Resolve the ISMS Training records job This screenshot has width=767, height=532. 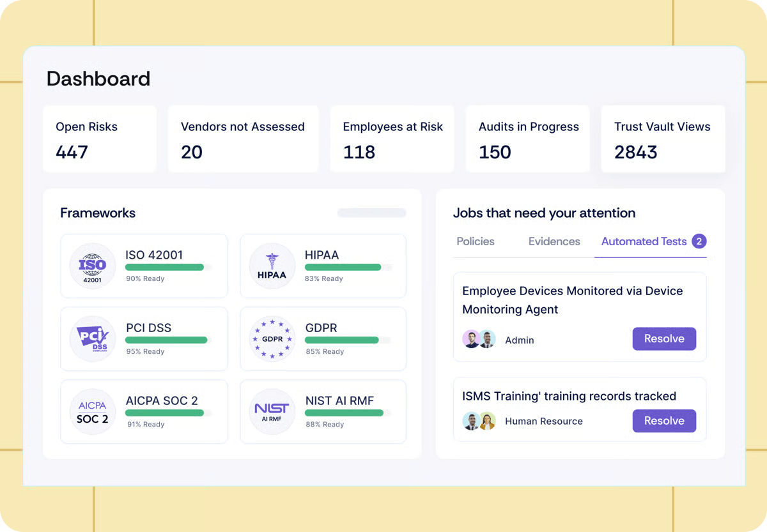point(664,421)
